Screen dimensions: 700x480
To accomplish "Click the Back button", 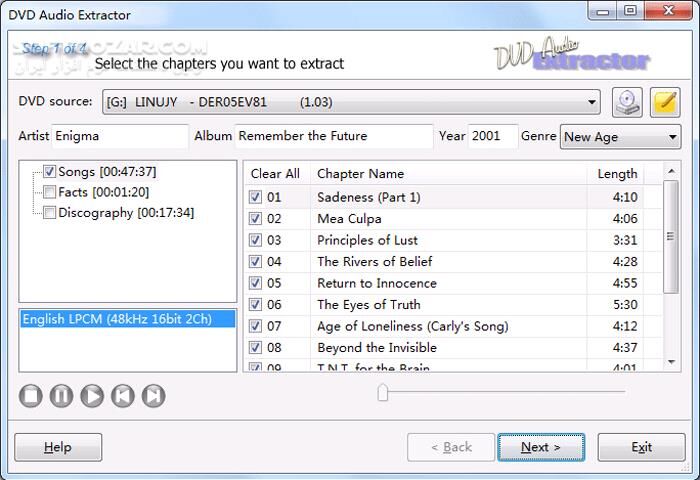I will pyautogui.click(x=451, y=447).
